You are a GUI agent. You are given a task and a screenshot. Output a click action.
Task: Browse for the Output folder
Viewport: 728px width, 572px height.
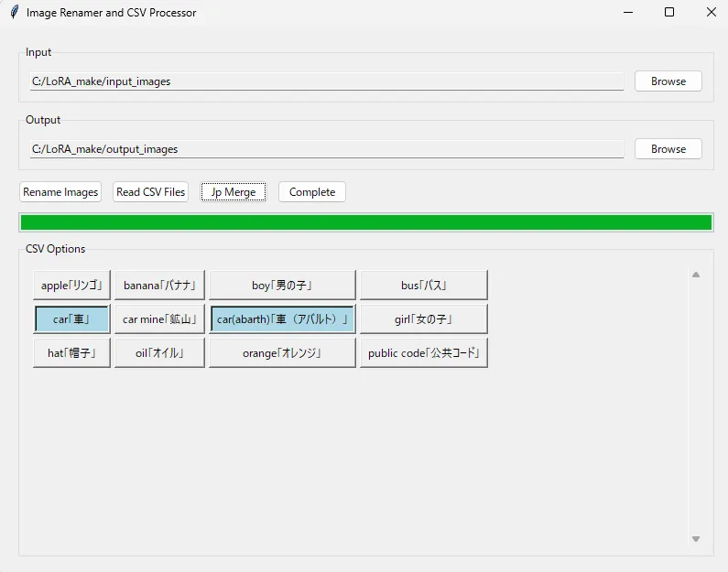coord(668,149)
